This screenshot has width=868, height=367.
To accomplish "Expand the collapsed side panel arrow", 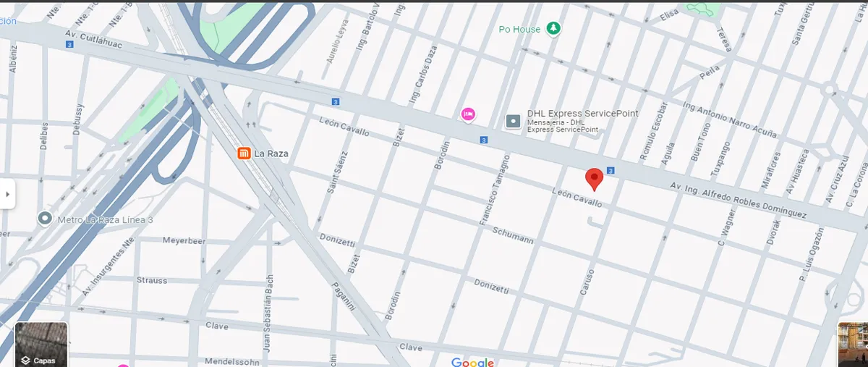I will (7, 194).
